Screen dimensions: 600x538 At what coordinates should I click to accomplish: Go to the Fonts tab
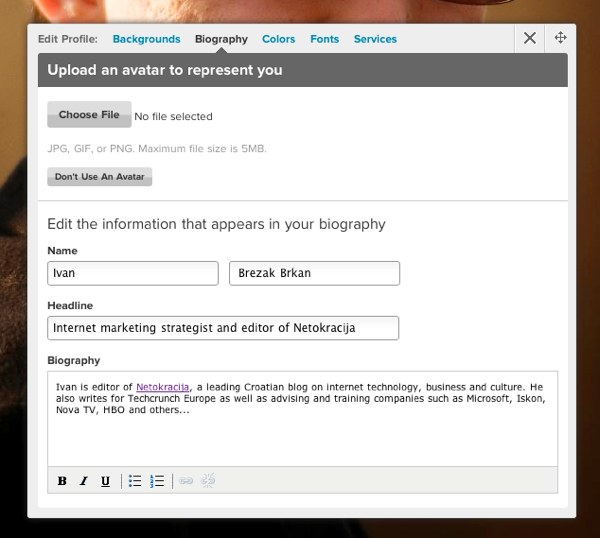coord(324,39)
